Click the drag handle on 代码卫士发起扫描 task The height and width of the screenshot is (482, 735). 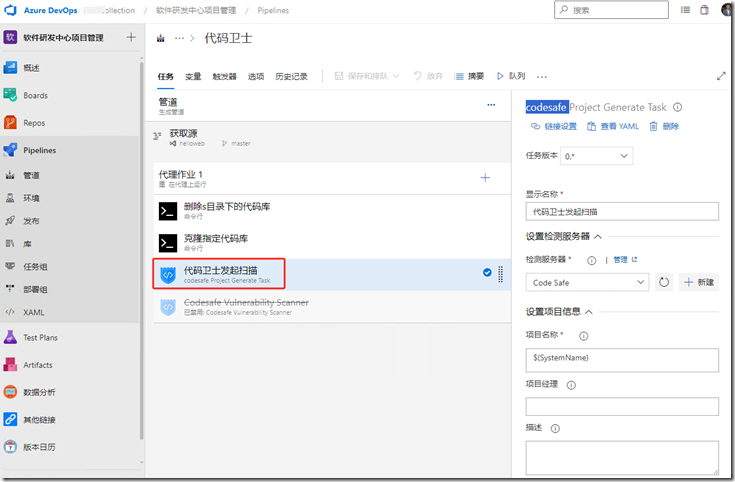point(500,274)
